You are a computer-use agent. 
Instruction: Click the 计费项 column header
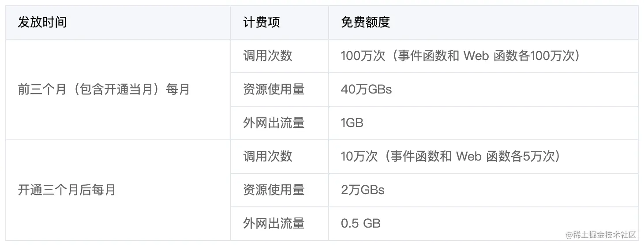[x=262, y=22]
